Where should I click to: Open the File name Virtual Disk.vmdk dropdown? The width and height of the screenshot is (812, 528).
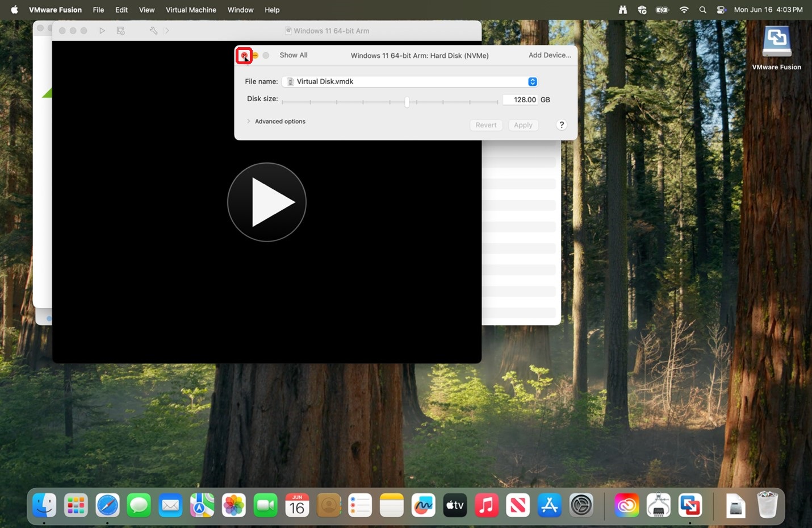coord(410,82)
